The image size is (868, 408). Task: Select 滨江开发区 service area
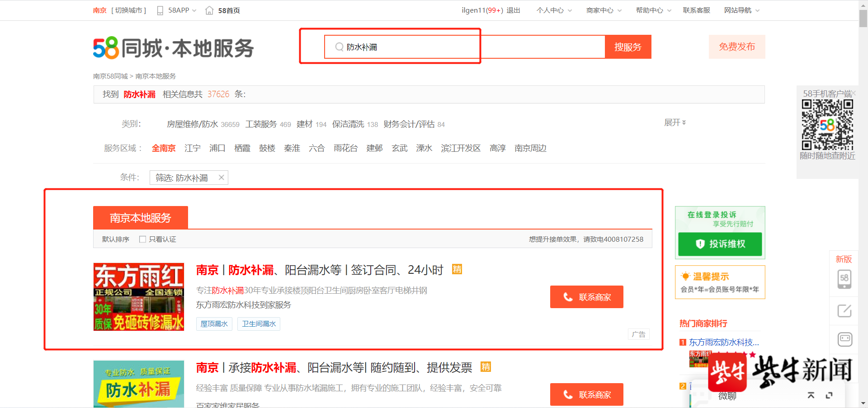point(461,148)
